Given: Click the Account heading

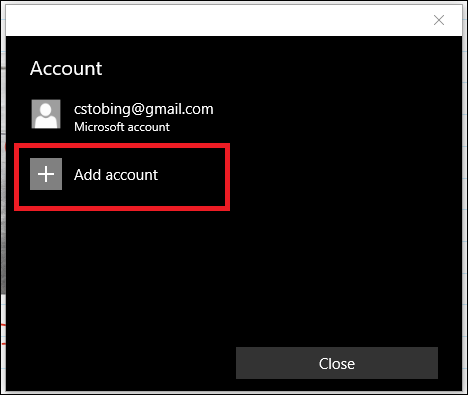Looking at the screenshot, I should tap(66, 68).
